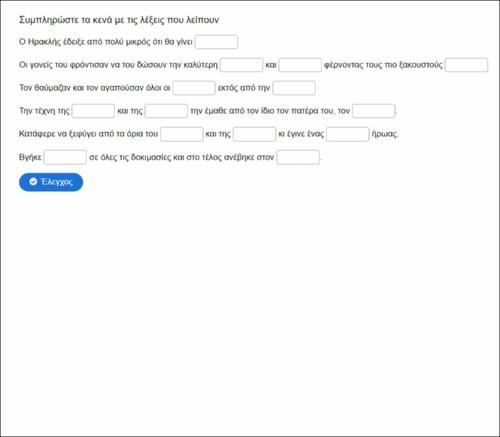Focus the blank before the word 'ήρωας'
Image resolution: width=500 pixels, height=437 pixels.
point(348,134)
